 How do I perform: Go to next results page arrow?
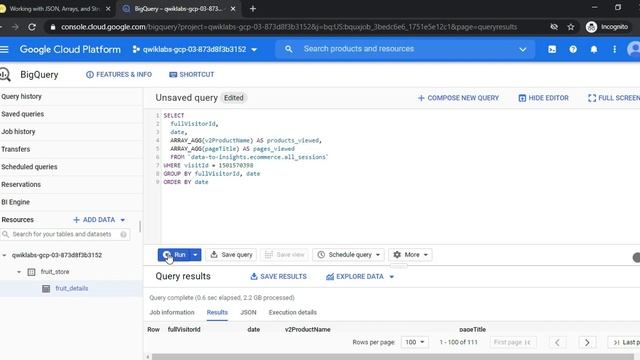click(x=587, y=342)
